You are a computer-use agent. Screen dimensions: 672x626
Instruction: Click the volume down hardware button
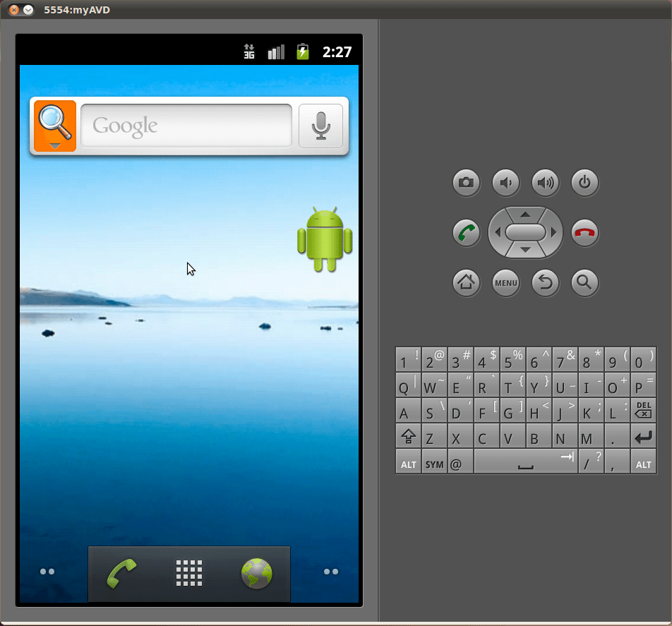(x=505, y=183)
